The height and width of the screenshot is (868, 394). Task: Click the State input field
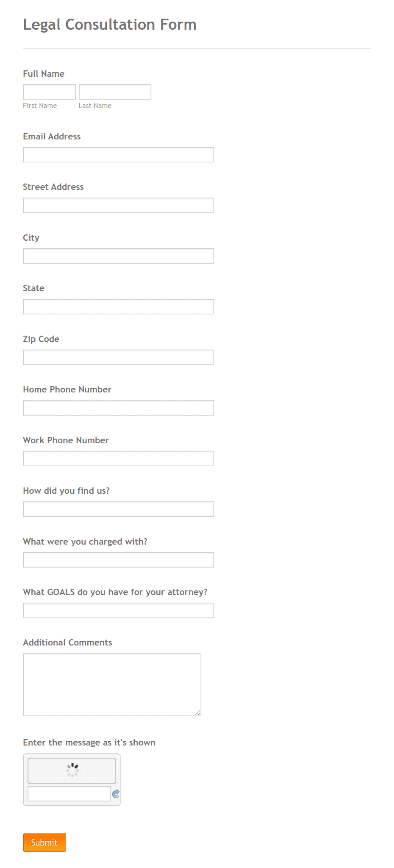pyautogui.click(x=118, y=306)
